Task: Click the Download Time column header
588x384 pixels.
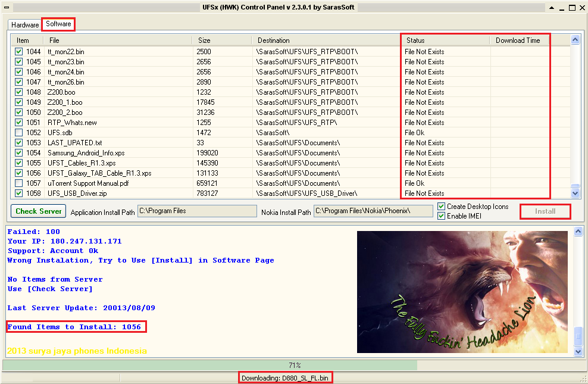Action: click(520, 40)
